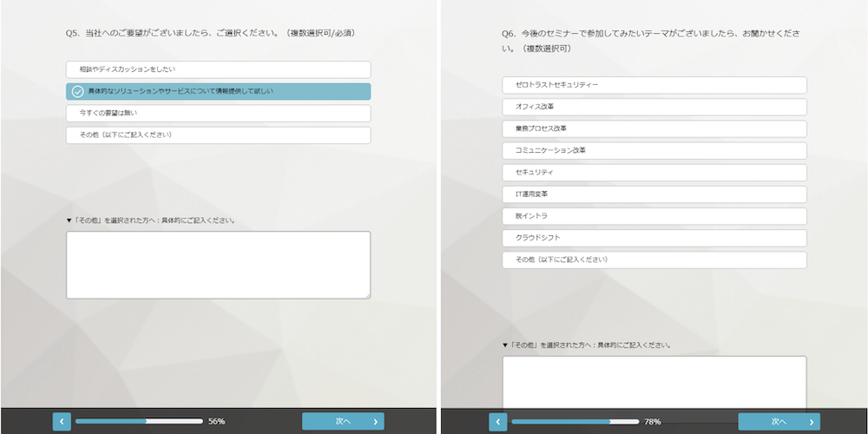Pick 業務プロセス改革 theme
Screen dimensions: 868x434
pyautogui.click(x=654, y=128)
